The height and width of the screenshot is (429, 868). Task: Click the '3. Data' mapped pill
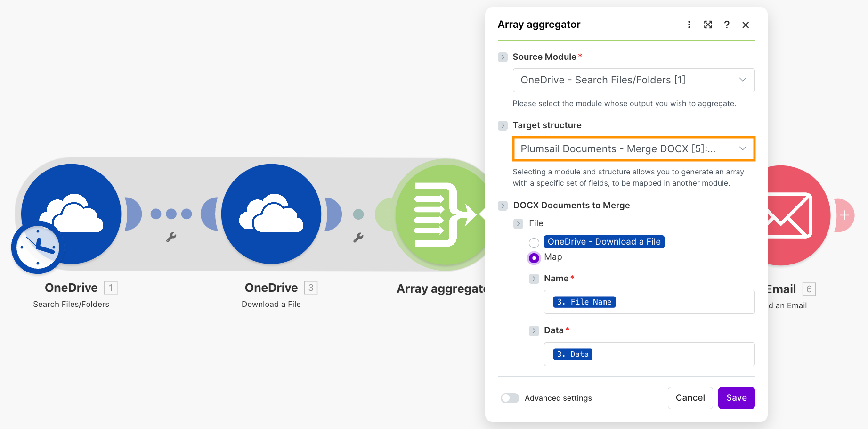pos(573,354)
